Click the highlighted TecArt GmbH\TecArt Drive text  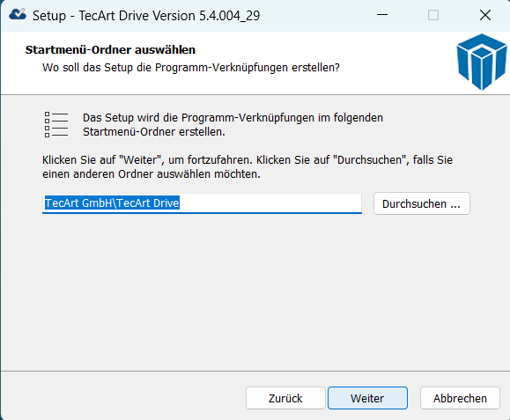112,203
